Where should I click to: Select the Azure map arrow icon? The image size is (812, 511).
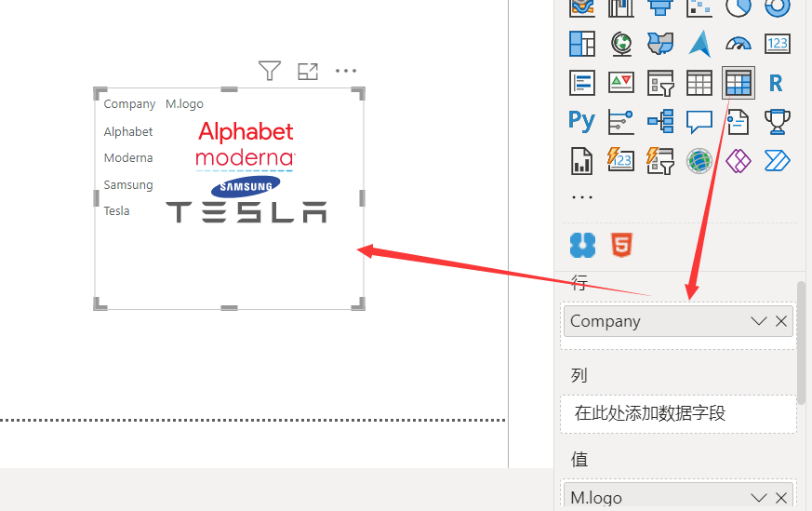(699, 44)
